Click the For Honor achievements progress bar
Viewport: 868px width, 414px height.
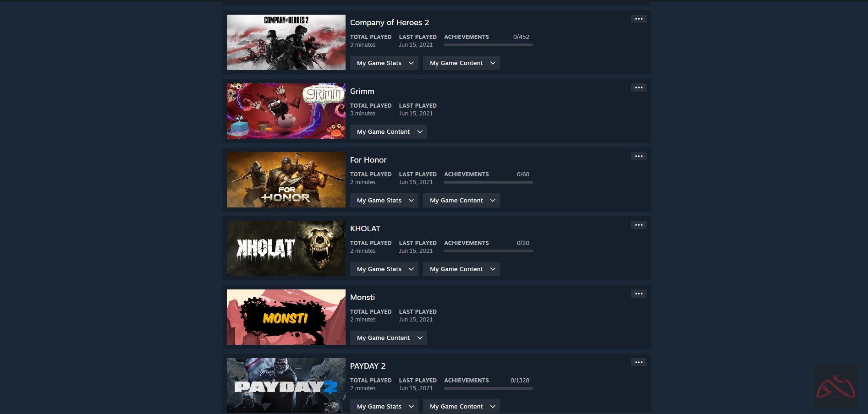[x=488, y=182]
